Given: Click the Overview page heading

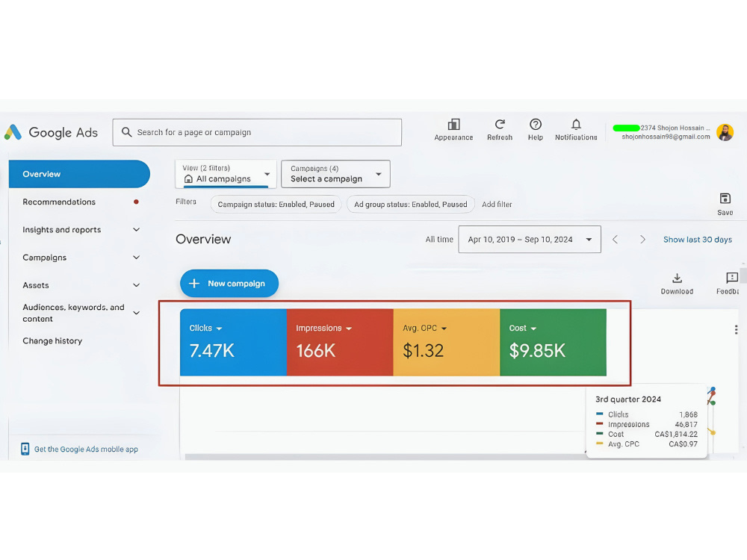Looking at the screenshot, I should click(x=203, y=240).
